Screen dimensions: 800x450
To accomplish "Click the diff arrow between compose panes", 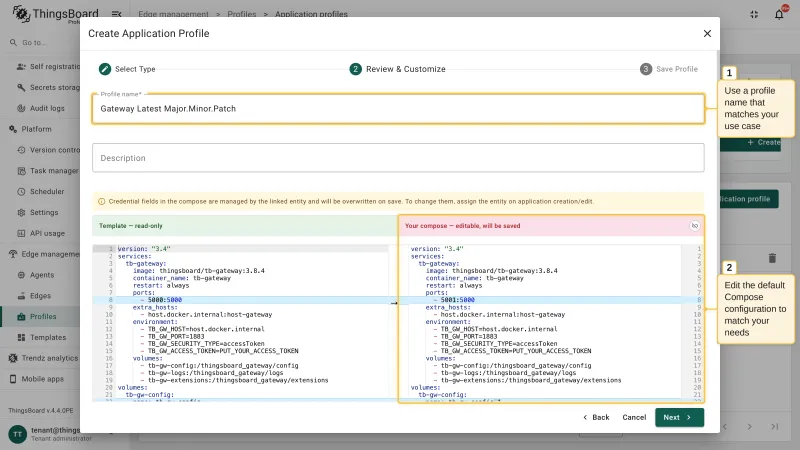I will 394,303.
